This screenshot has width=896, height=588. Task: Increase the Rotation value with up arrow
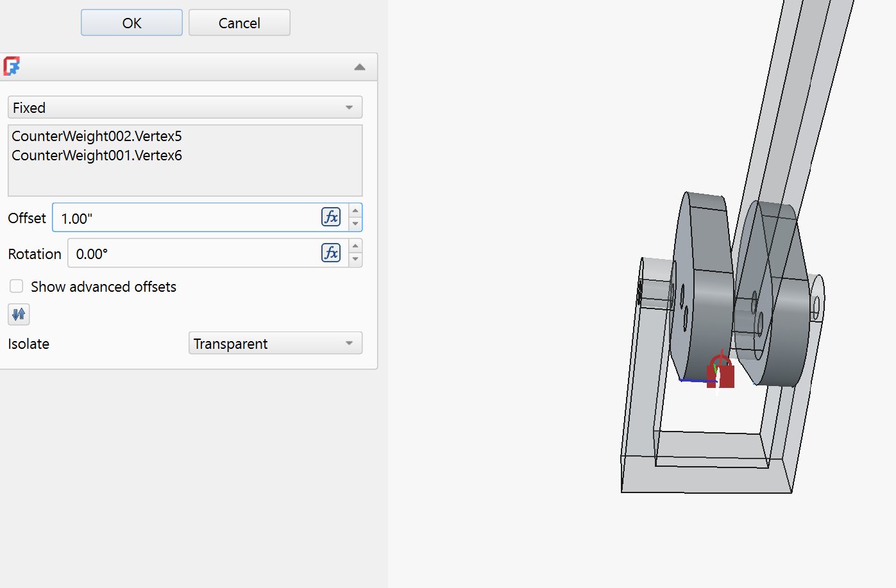pyautogui.click(x=355, y=246)
